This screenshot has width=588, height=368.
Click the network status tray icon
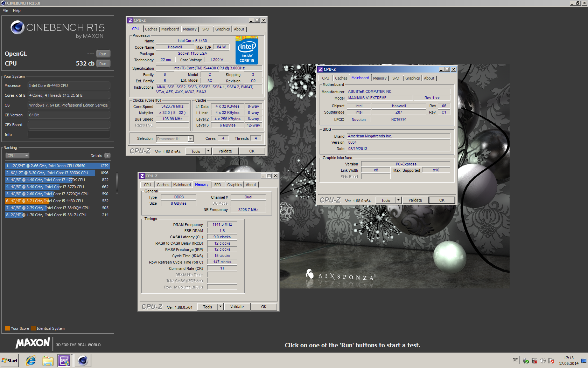(x=534, y=361)
